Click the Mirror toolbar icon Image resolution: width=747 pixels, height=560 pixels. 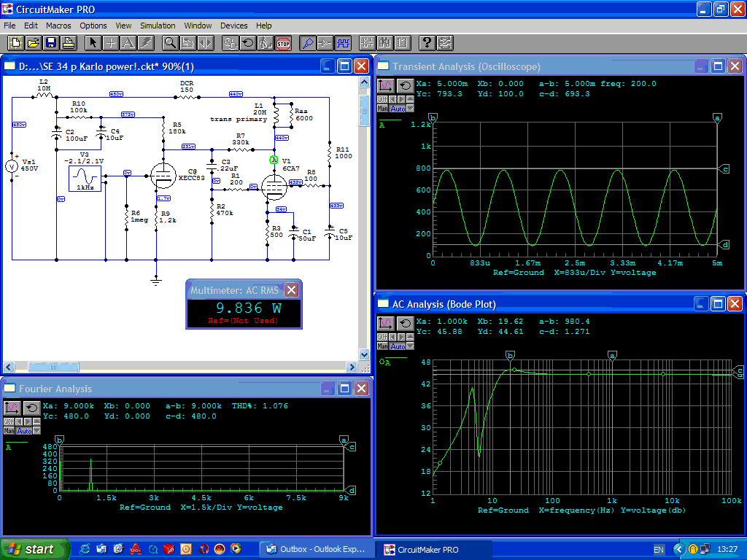tap(205, 43)
